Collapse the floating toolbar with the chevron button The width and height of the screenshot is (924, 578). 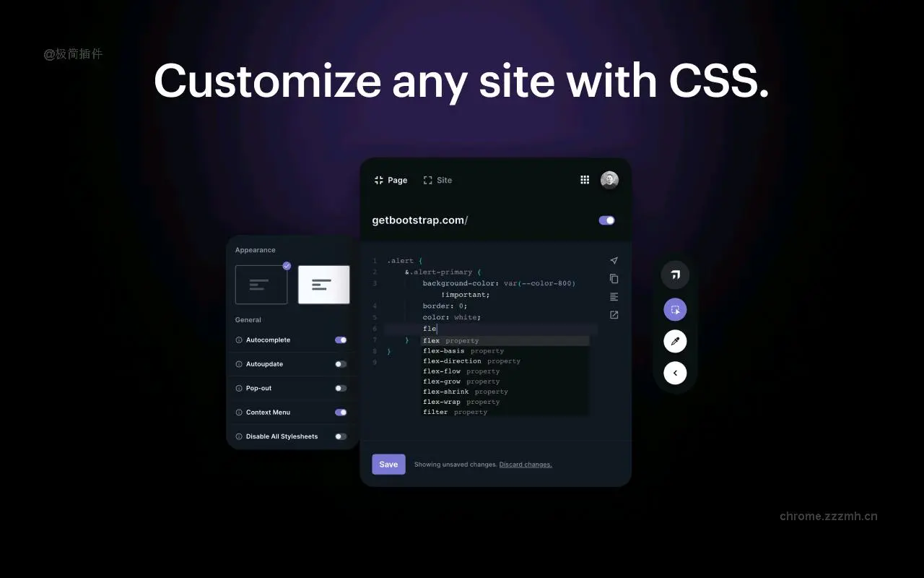click(675, 373)
